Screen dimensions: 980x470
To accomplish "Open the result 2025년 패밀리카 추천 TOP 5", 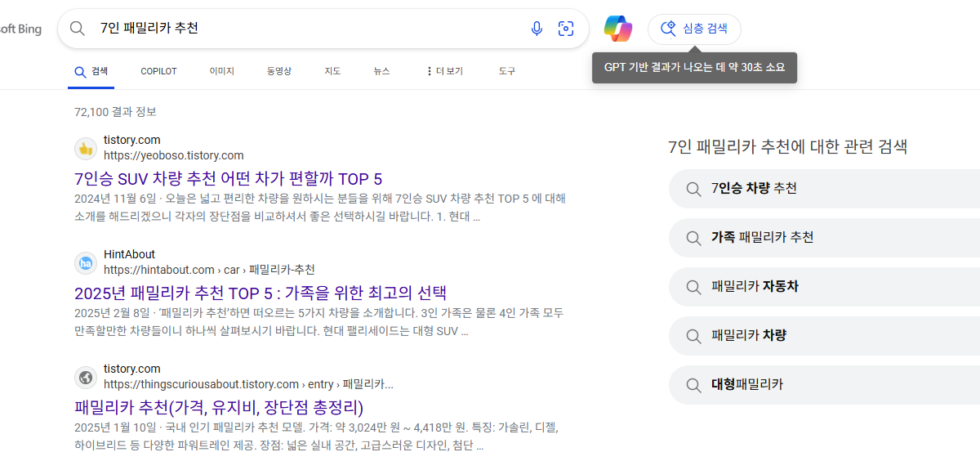I will 261,293.
